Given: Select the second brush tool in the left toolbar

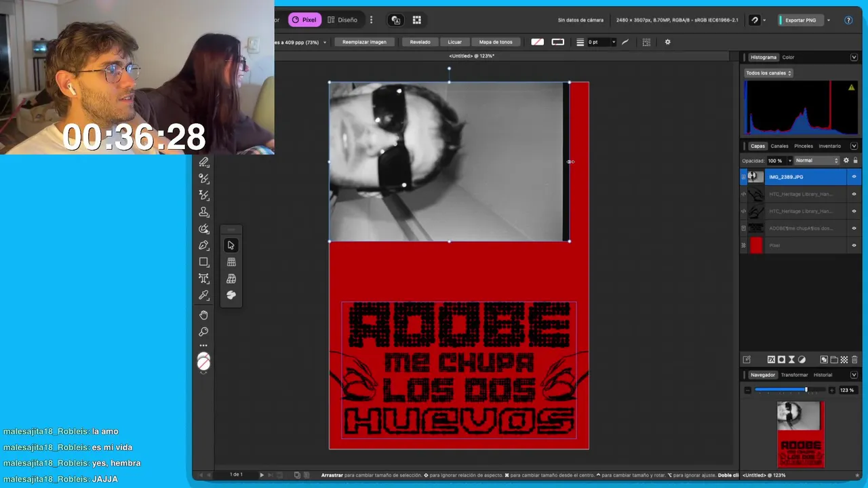Looking at the screenshot, I should pyautogui.click(x=203, y=178).
